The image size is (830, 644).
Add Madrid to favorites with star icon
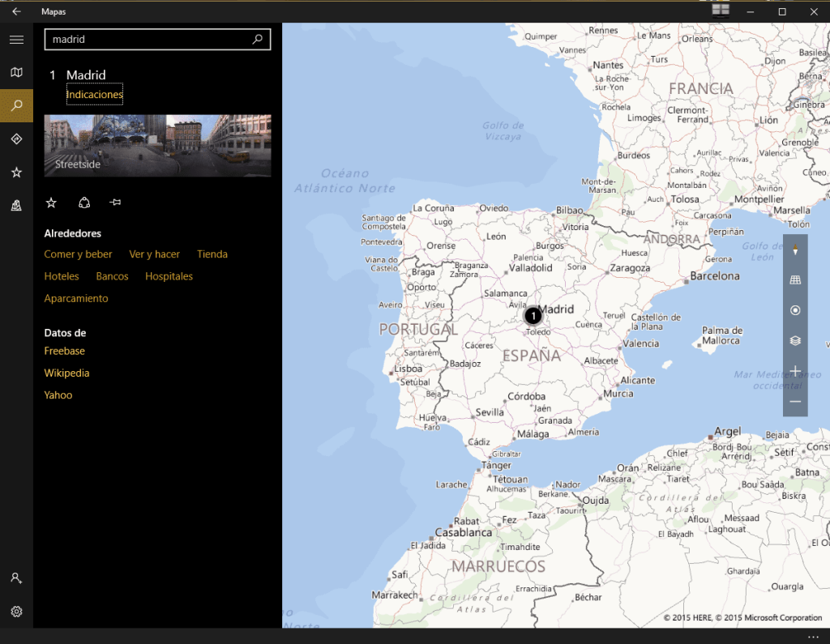point(51,203)
